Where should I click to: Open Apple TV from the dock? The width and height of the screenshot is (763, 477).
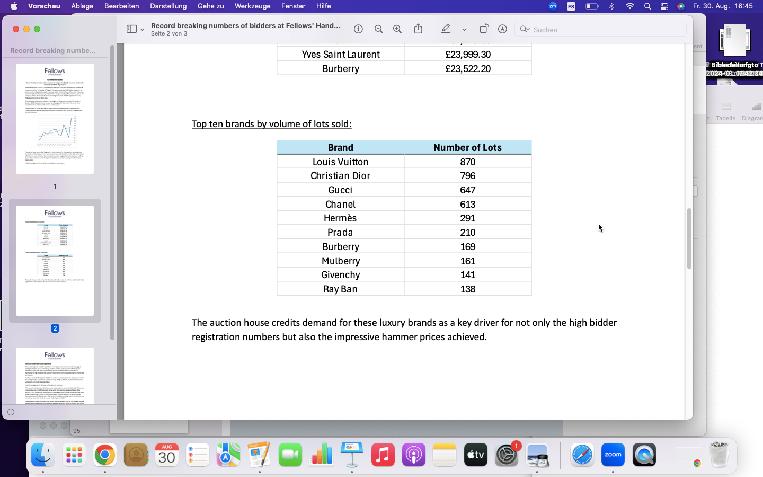tap(475, 455)
